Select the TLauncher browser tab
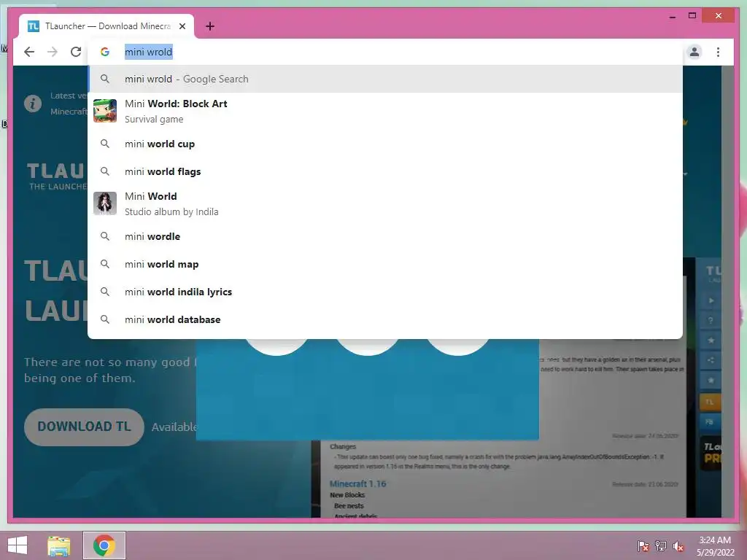Image resolution: width=747 pixels, height=560 pixels. [107, 26]
